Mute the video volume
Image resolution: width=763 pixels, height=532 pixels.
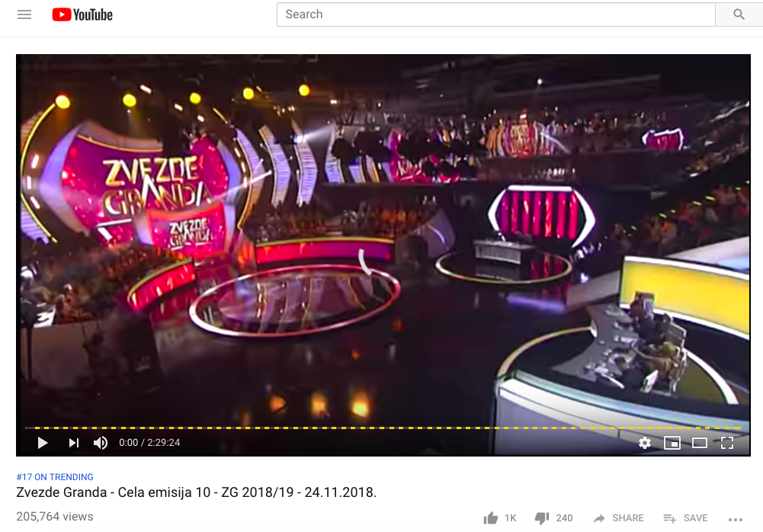(101, 442)
